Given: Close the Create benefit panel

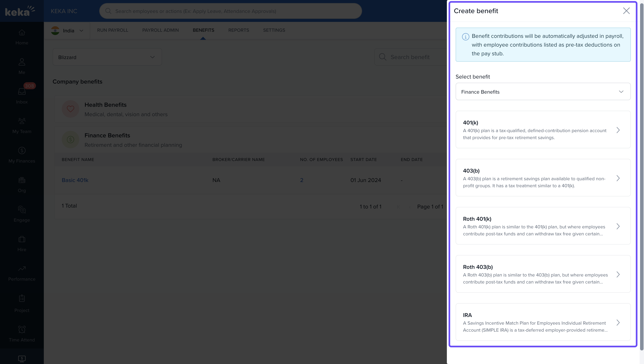Looking at the screenshot, I should point(626,11).
